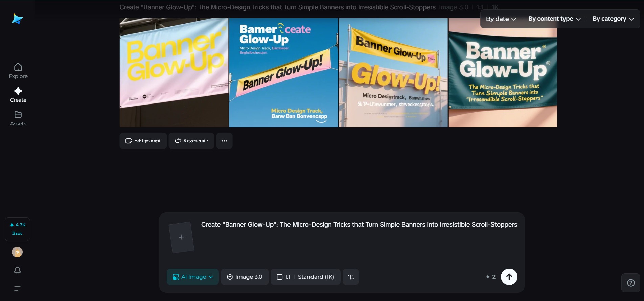Open more options ellipsis menu
The width and height of the screenshot is (644, 301).
point(224,141)
